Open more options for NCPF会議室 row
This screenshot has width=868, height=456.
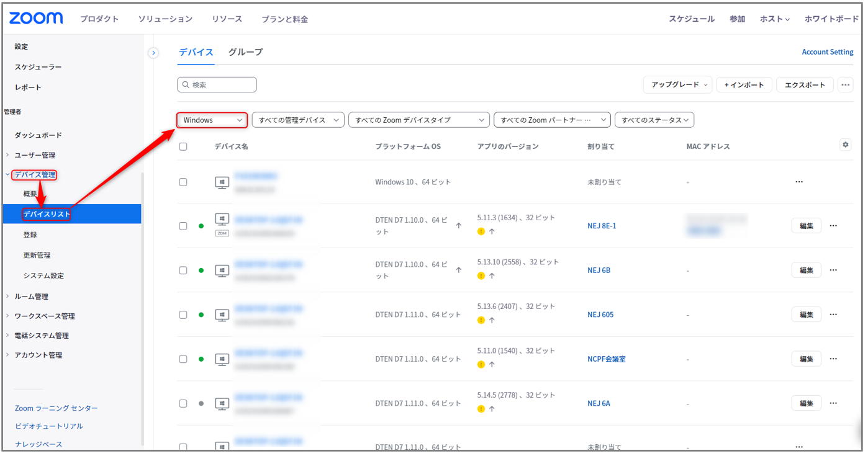[x=833, y=359]
